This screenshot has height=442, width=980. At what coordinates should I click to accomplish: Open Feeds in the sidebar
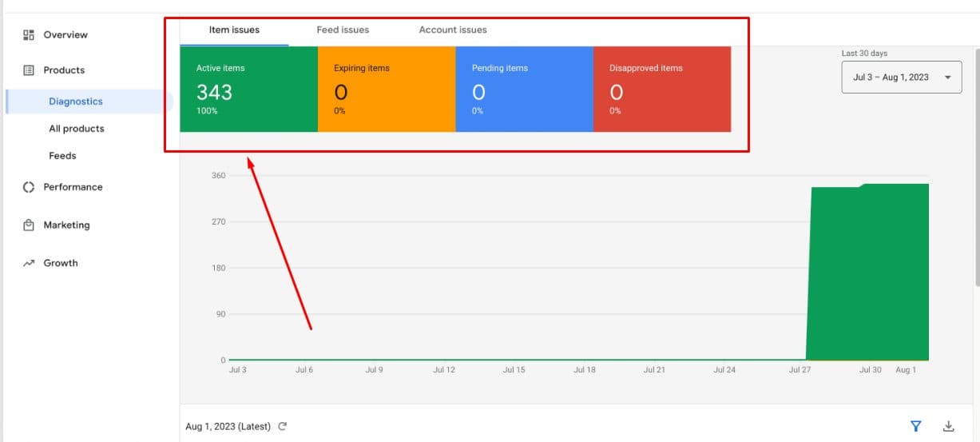62,156
